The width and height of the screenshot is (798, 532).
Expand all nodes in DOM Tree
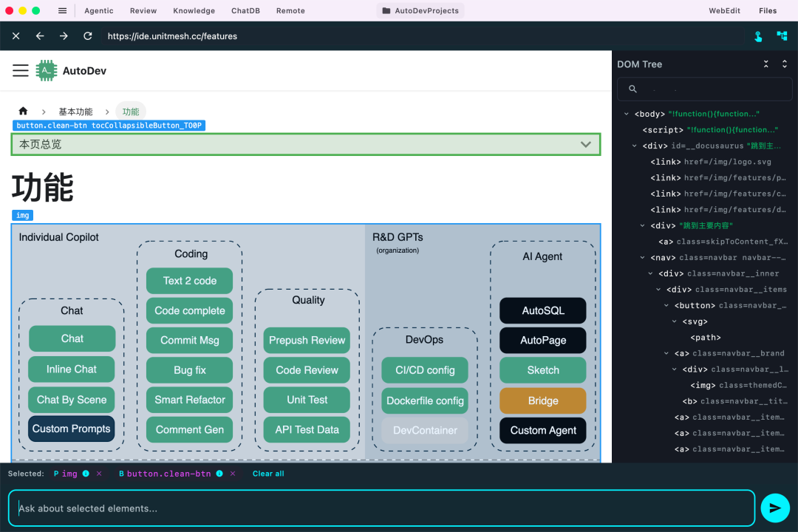(x=784, y=64)
